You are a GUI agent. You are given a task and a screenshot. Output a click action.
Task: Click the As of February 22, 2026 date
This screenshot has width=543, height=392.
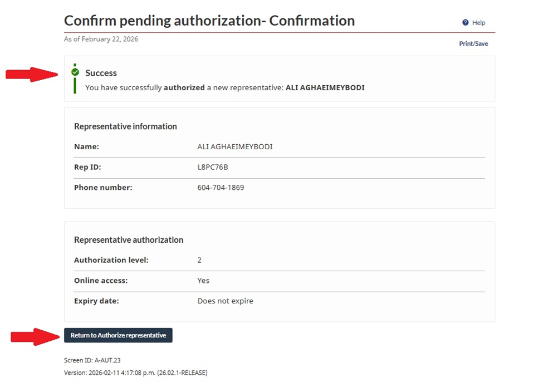pos(101,39)
